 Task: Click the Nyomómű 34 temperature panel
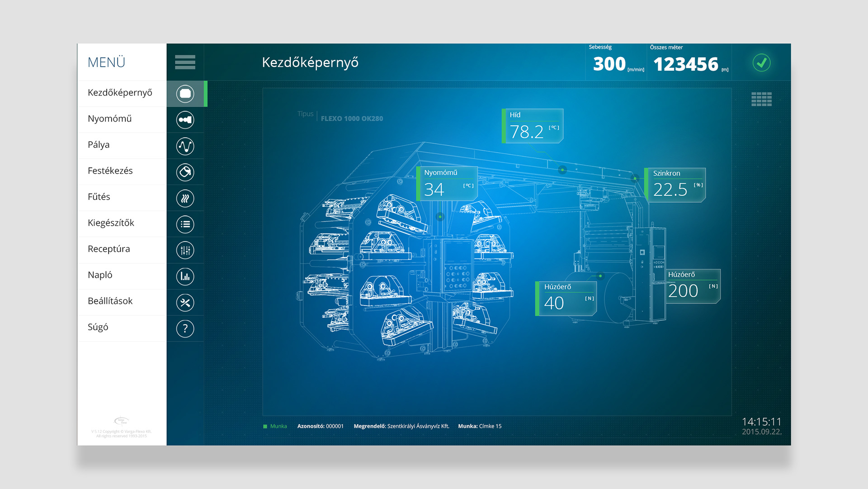tap(448, 184)
